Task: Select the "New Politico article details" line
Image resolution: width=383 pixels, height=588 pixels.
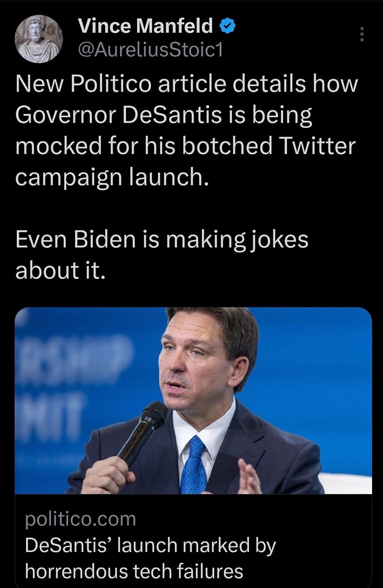Action: click(186, 84)
